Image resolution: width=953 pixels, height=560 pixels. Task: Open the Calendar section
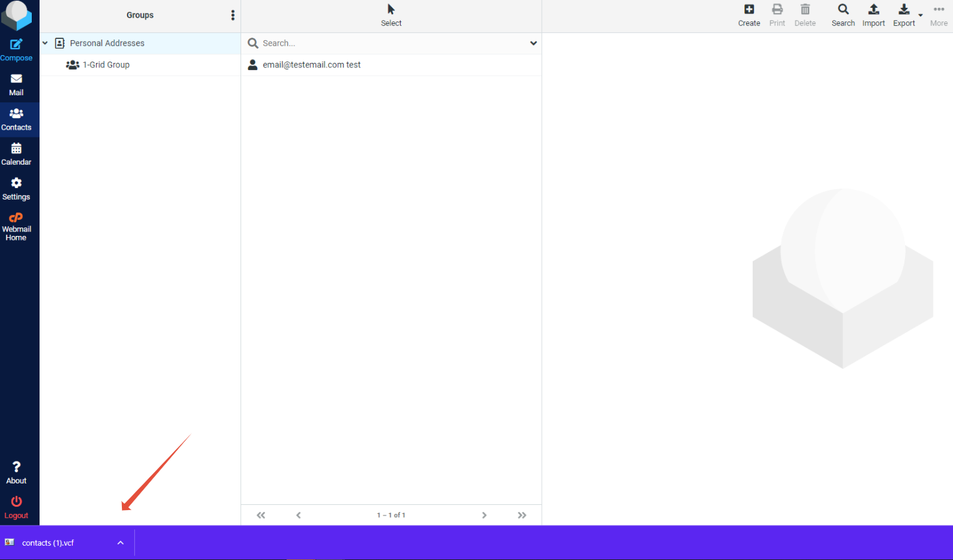click(x=16, y=154)
